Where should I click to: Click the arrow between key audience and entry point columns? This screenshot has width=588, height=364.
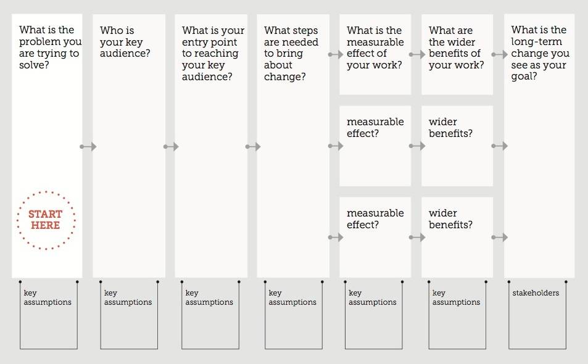pyautogui.click(x=171, y=147)
